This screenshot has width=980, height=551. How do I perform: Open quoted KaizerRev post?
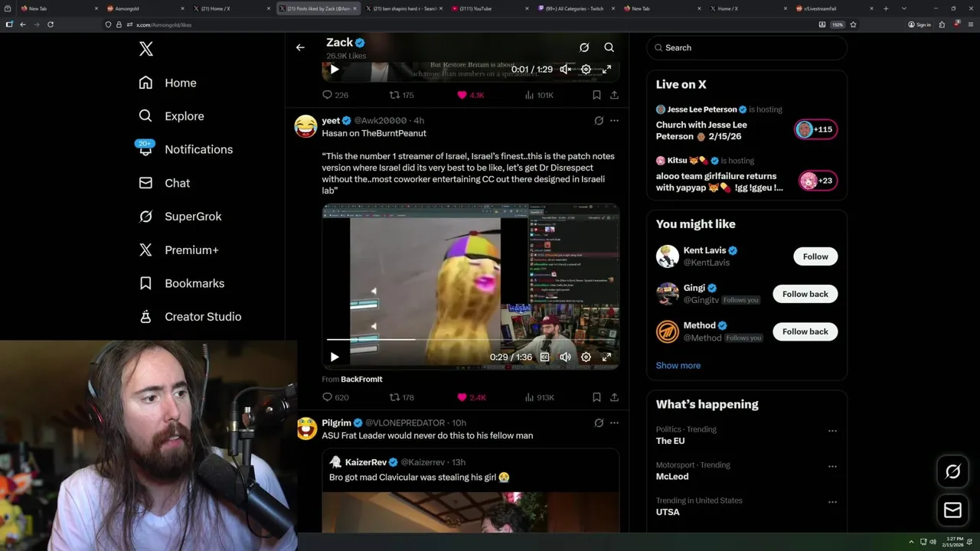[x=470, y=490]
